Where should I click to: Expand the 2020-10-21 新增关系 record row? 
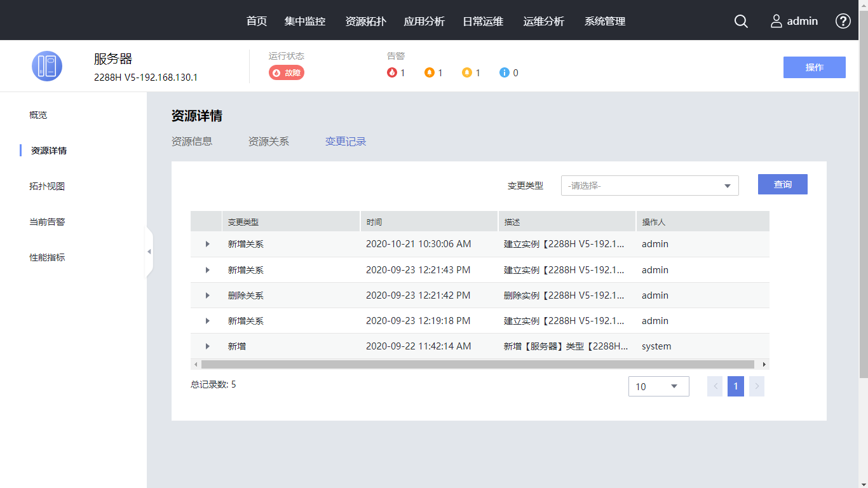click(207, 244)
